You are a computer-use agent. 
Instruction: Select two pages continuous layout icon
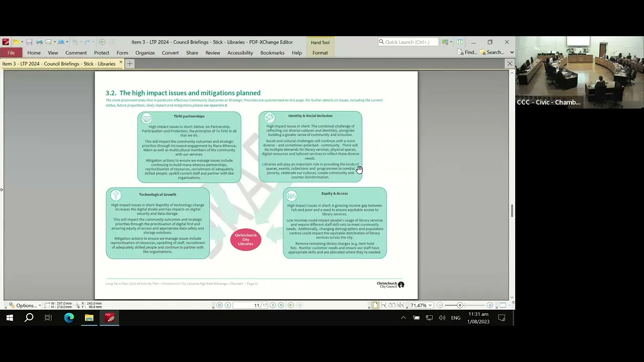[x=400, y=305]
